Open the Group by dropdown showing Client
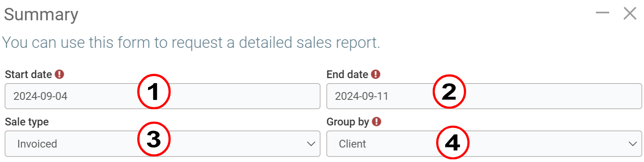The width and height of the screenshot is (644, 162). pyautogui.click(x=388, y=144)
